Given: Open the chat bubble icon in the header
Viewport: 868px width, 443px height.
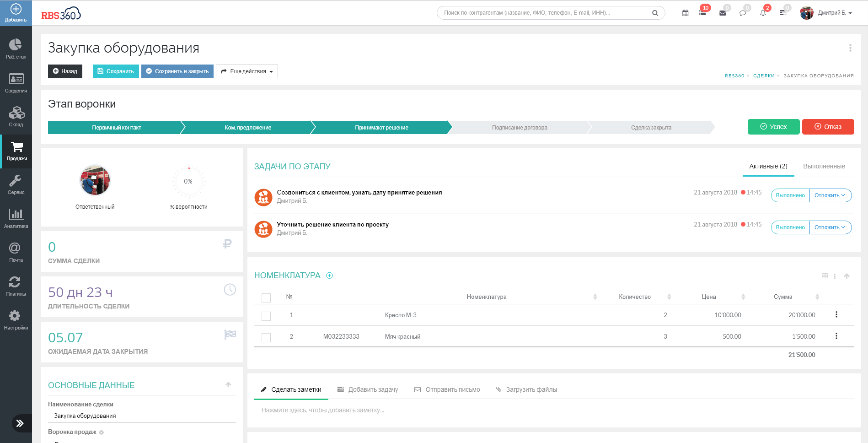Looking at the screenshot, I should (x=743, y=13).
